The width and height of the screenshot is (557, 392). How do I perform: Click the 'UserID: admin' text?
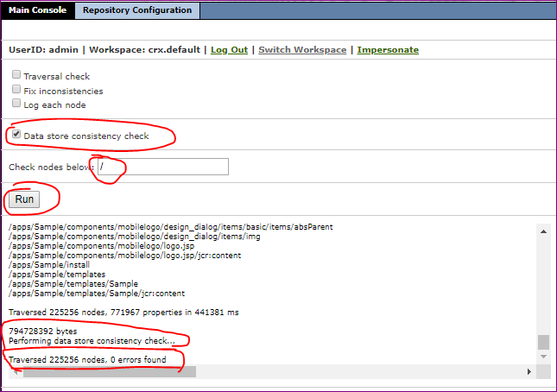(43, 50)
